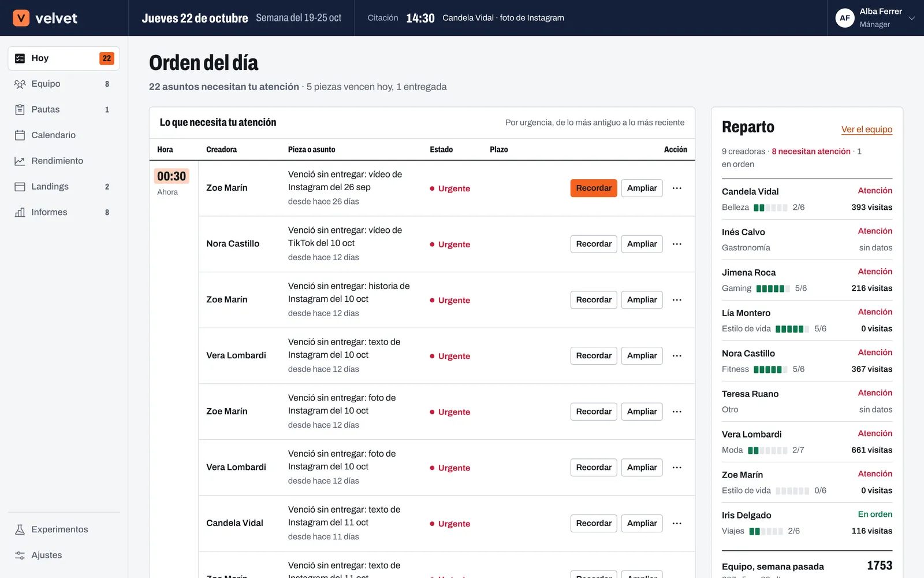The width and height of the screenshot is (924, 578).
Task: Click the Landings window icon
Action: [20, 187]
